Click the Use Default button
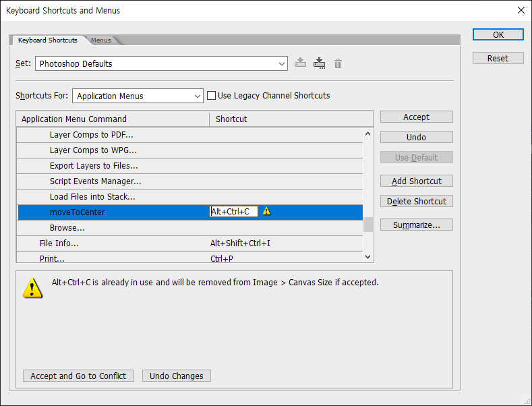This screenshot has height=406, width=532. pyautogui.click(x=416, y=157)
